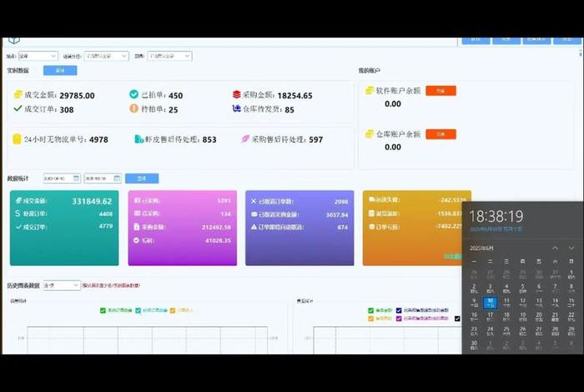584x392 pixels.
Task: Click the orange button beside 软件账户余额
Action: 441,90
